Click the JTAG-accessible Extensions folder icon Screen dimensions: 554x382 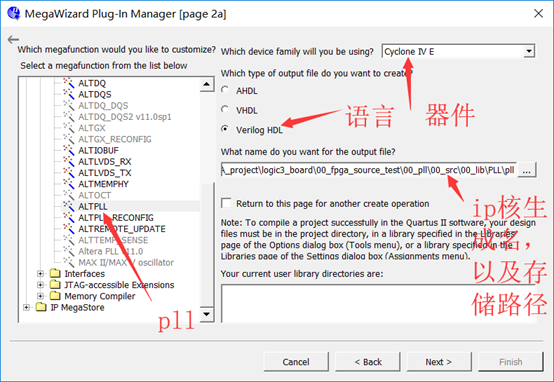point(55,285)
